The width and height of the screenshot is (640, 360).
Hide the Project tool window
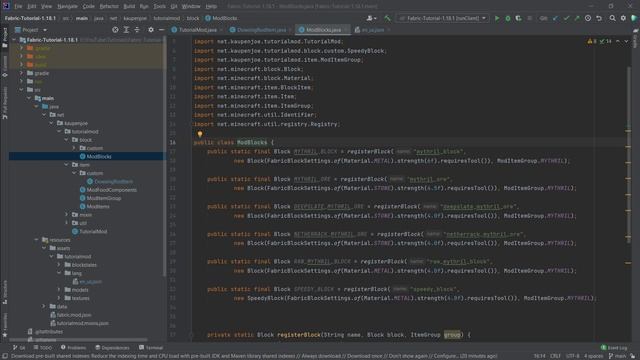pos(161,30)
